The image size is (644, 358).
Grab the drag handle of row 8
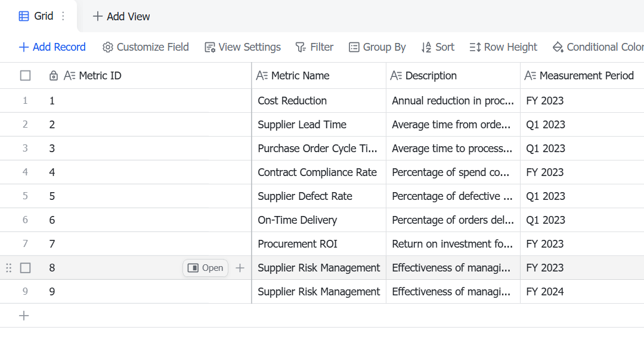tap(8, 268)
